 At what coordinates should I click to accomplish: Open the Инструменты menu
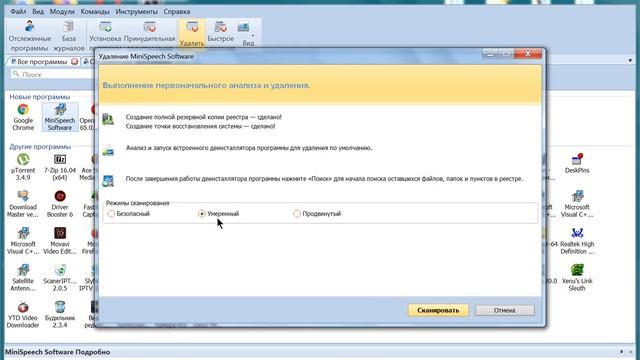[136, 11]
